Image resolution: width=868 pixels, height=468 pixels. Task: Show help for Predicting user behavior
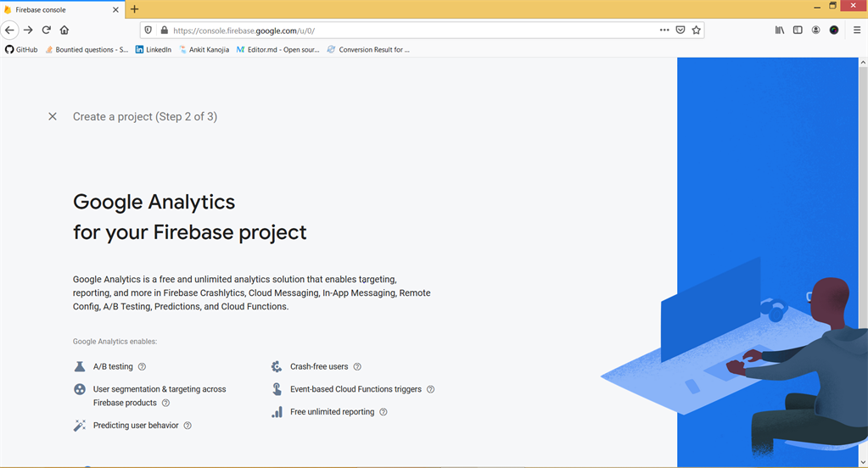[188, 426]
